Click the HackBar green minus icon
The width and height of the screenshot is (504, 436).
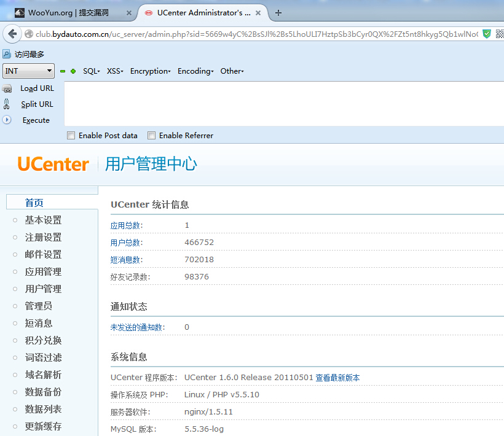pos(63,71)
